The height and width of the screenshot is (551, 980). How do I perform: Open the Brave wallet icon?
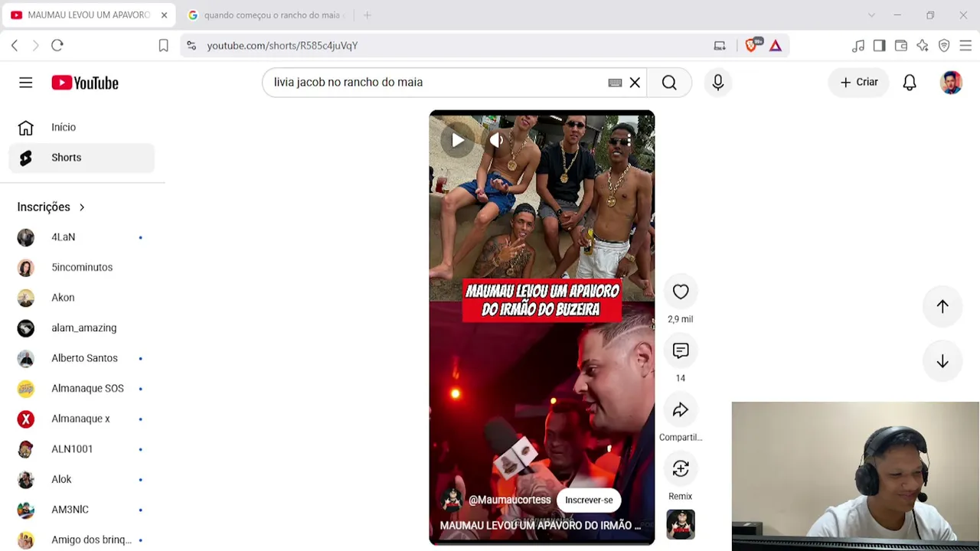coord(901,46)
